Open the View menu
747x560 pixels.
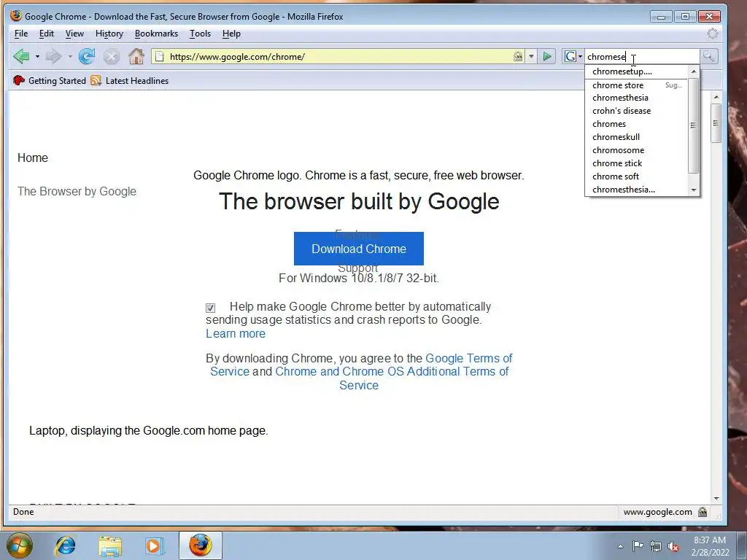point(74,34)
